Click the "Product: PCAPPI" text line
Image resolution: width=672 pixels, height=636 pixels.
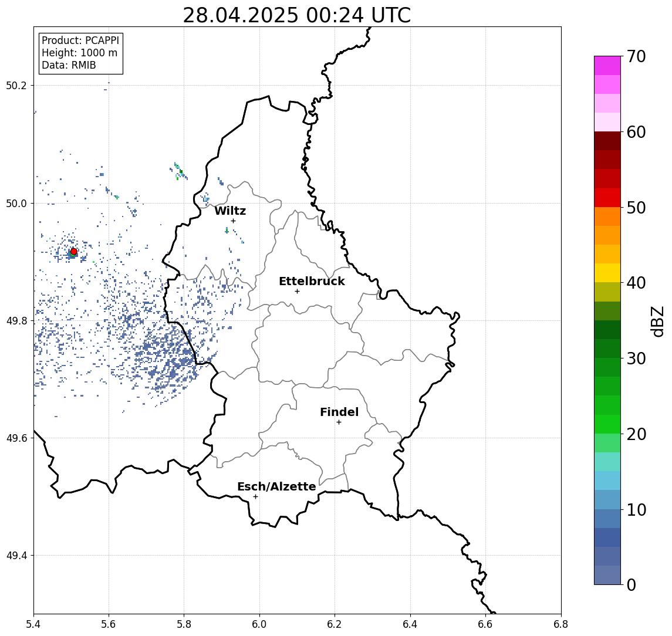tap(80, 40)
